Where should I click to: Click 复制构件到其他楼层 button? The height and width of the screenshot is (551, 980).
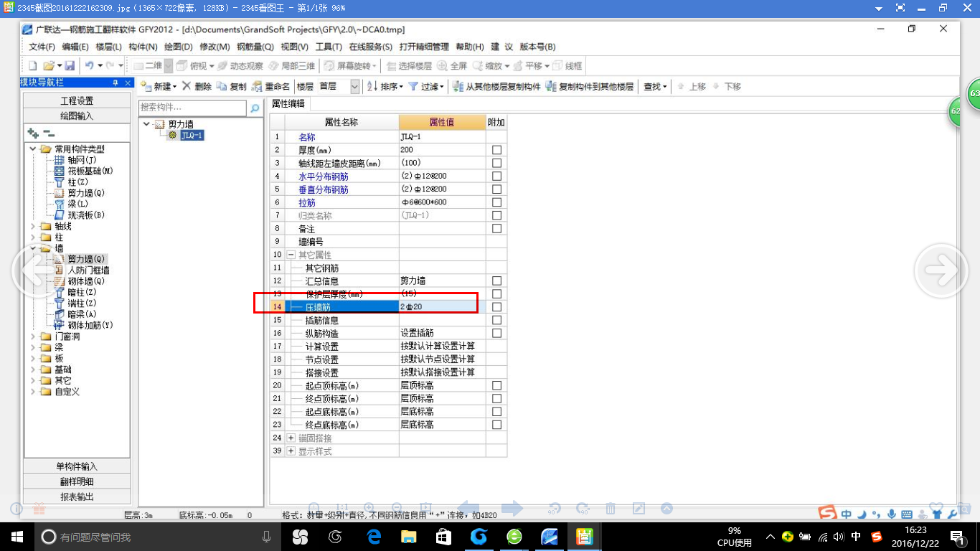[x=590, y=86]
